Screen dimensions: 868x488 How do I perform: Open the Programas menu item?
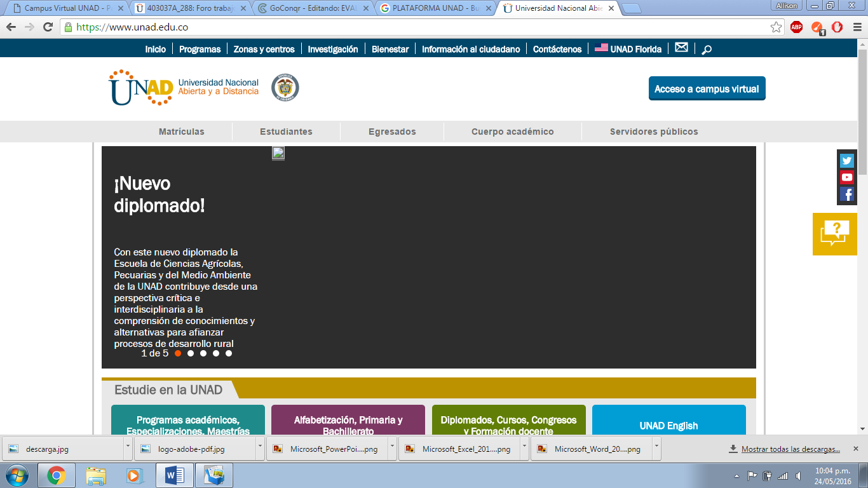point(200,49)
